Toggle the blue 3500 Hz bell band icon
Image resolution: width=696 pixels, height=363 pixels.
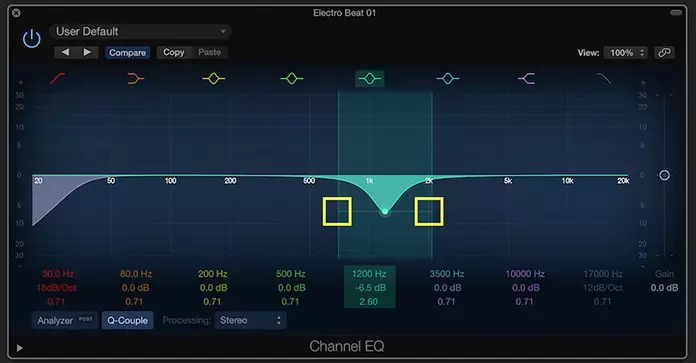click(447, 79)
